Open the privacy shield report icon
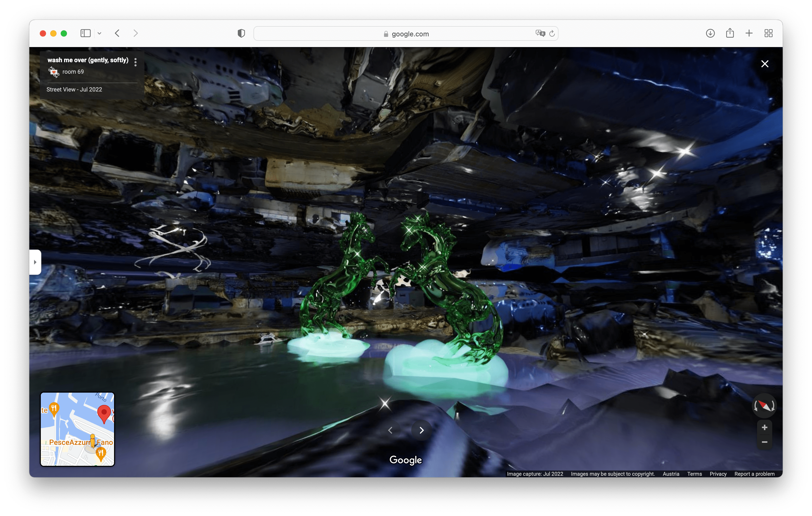The height and width of the screenshot is (516, 812). click(x=241, y=33)
